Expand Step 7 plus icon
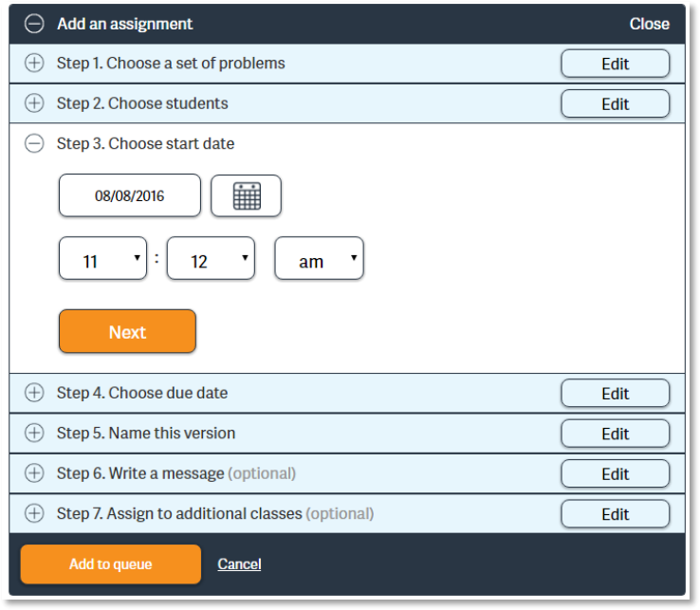Viewport: 700px width, 610px height. tap(34, 513)
